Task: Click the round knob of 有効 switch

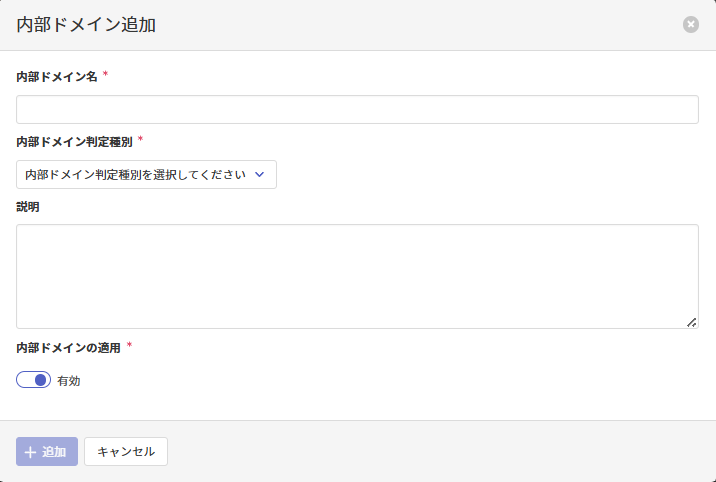Action: (41, 380)
